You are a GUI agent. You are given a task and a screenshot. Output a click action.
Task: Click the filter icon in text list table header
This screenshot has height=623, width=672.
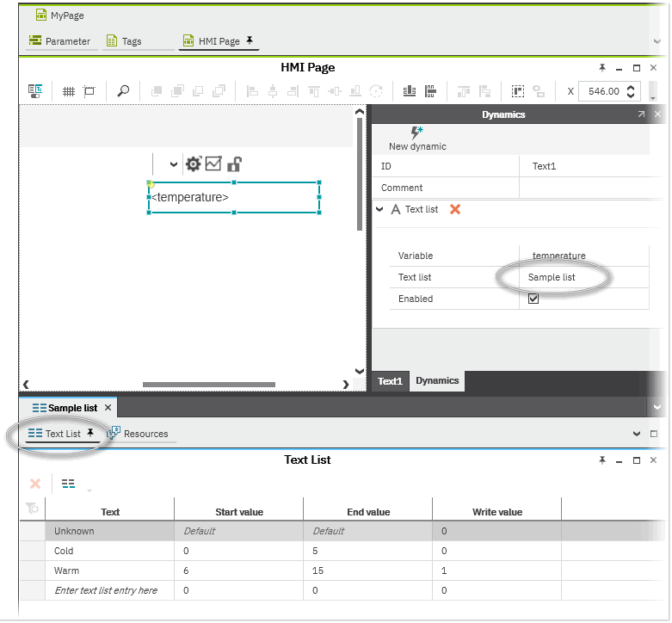33,509
